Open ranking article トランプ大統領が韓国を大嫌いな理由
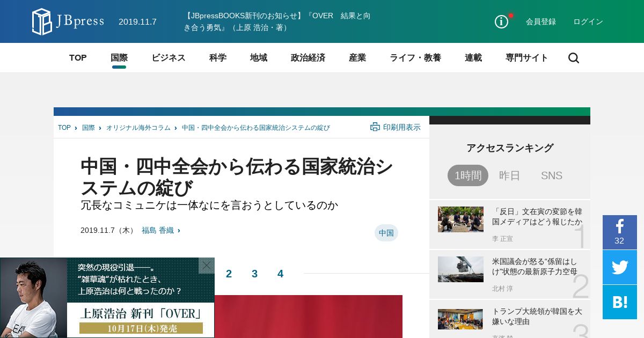 (537, 316)
